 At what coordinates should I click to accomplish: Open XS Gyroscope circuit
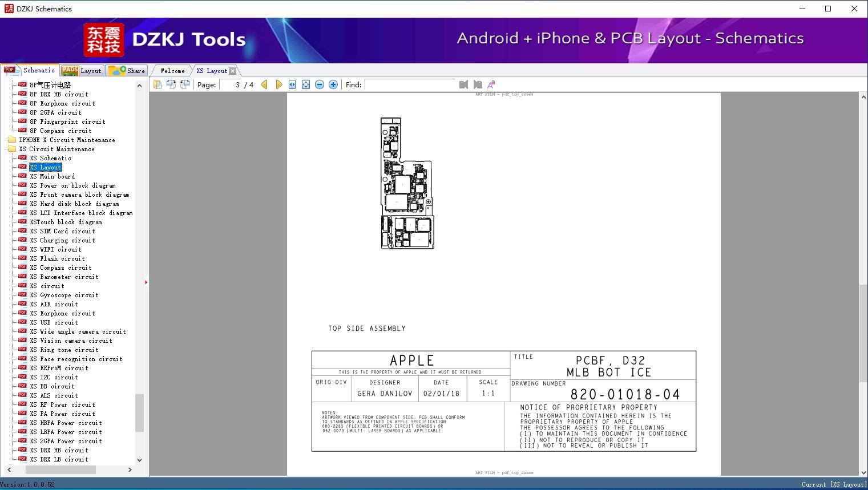pos(64,295)
